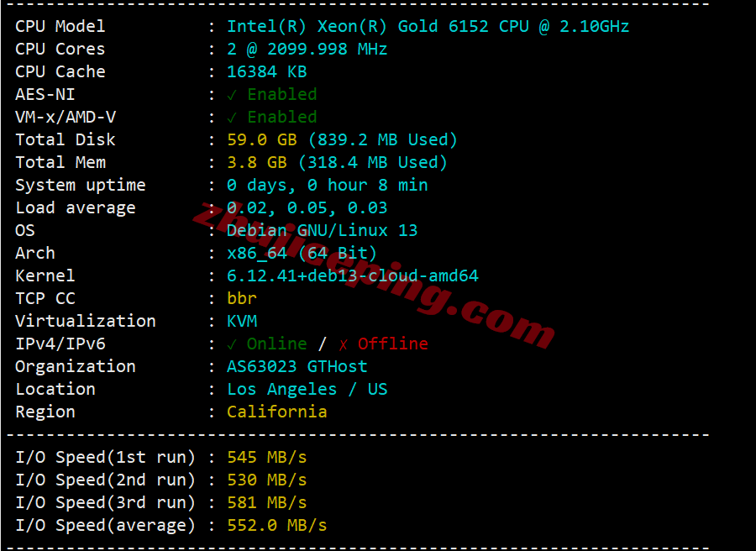
Task: Click the 545 MB/s first run speed
Action: 266,458
